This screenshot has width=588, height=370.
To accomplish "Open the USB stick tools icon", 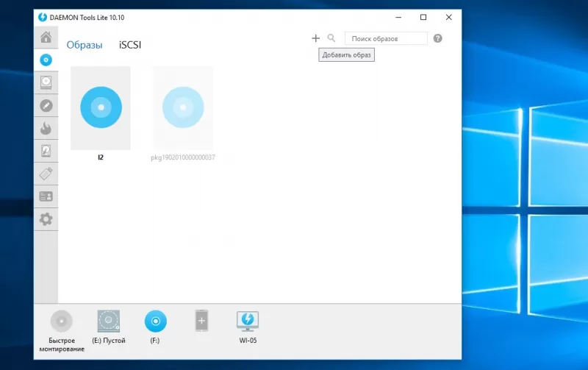I will click(x=46, y=174).
